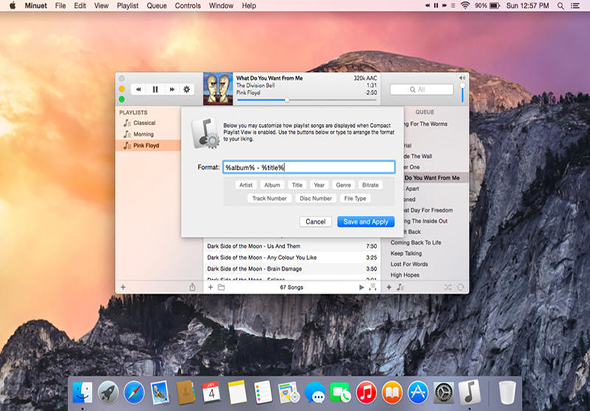Screen dimensions: 590x411
Task: Insert the Track Number format token
Action: tap(269, 198)
